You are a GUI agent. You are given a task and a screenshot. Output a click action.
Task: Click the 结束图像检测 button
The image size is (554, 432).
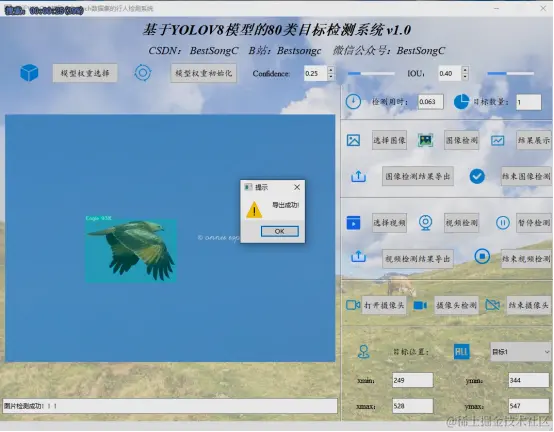526,176
